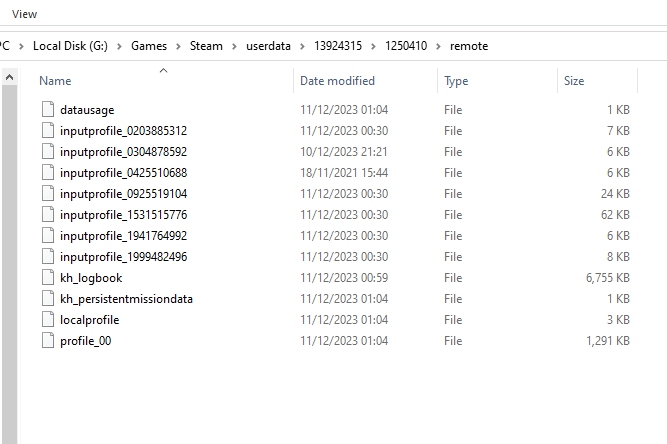Expand chevron after 1250410 breadcrumb

(x=439, y=46)
